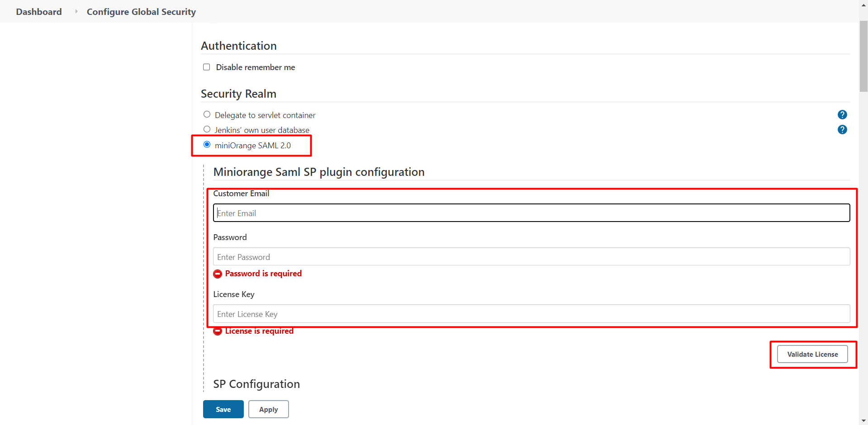Click the scrollbar down arrow
The image size is (868, 425).
[863, 420]
